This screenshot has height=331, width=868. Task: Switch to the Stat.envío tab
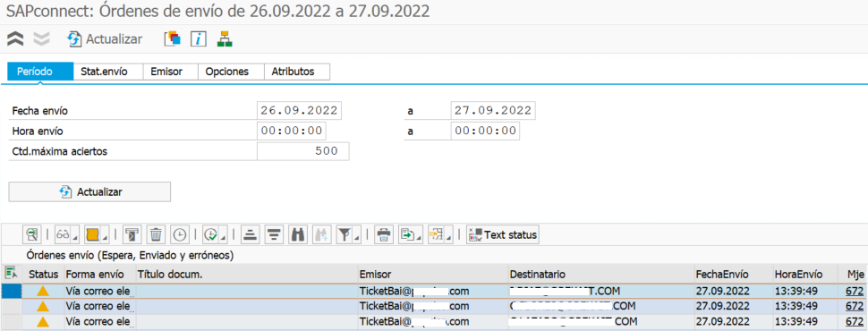[x=108, y=72]
